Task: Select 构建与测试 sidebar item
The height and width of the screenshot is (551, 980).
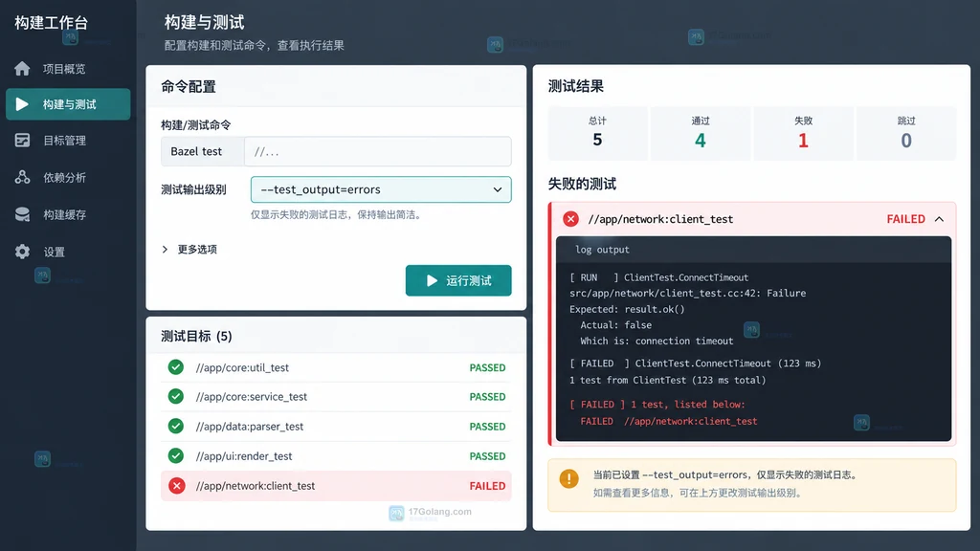Action: [68, 104]
